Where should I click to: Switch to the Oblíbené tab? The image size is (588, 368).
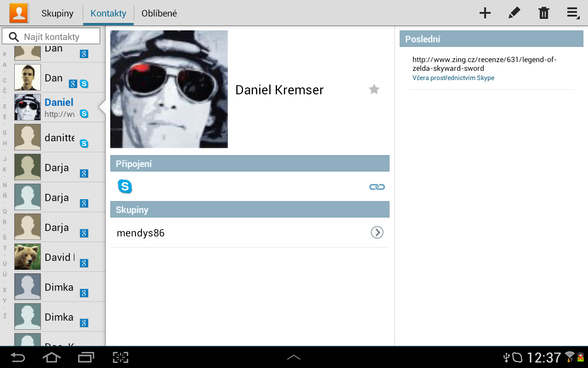(x=159, y=13)
